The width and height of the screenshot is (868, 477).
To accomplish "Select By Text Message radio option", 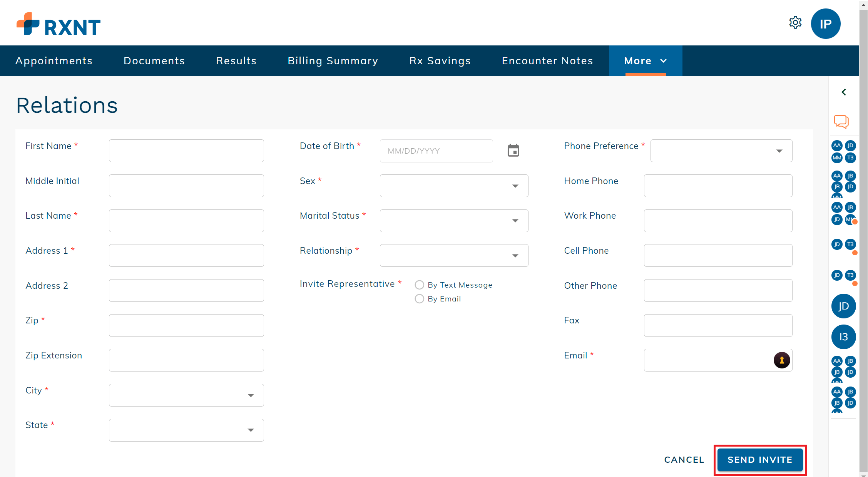I will (x=419, y=285).
